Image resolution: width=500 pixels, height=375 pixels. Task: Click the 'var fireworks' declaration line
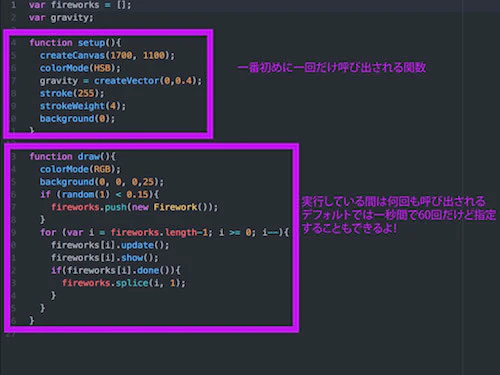[x=80, y=5]
